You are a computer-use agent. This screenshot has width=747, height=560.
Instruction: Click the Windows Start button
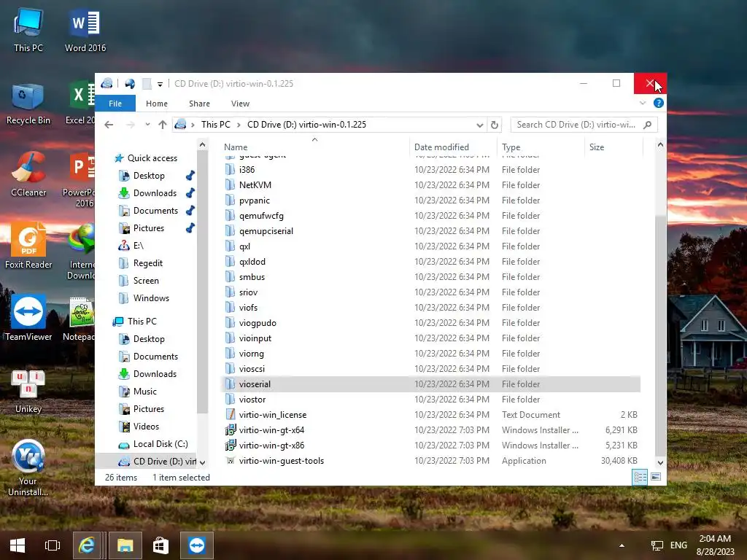(x=18, y=545)
